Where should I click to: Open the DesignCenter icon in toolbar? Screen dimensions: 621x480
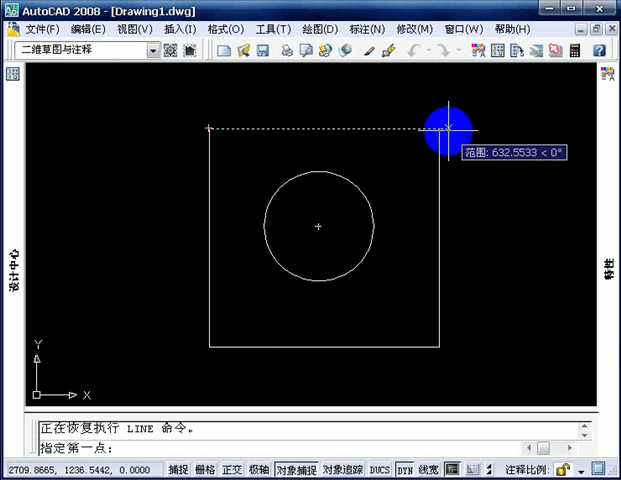tap(497, 50)
